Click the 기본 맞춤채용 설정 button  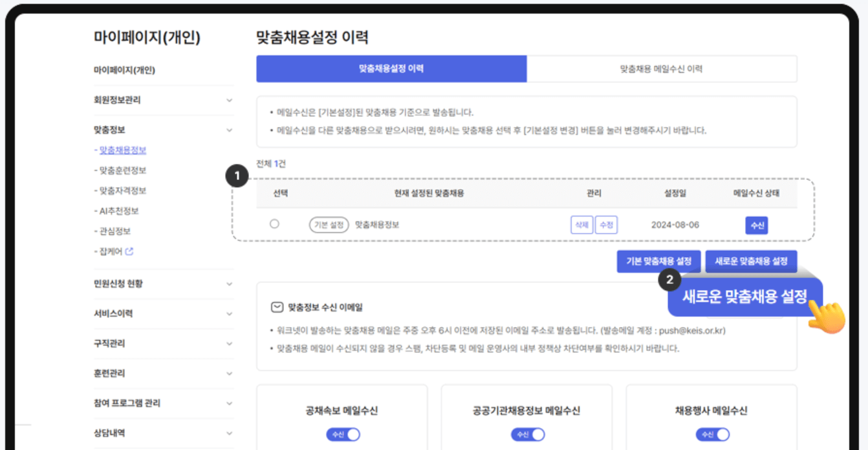click(658, 261)
